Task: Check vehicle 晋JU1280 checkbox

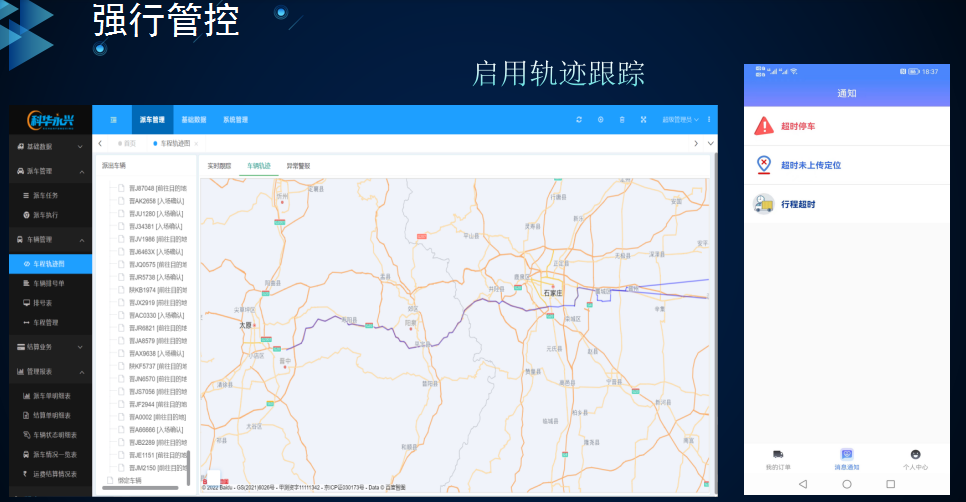Action: click(x=121, y=214)
